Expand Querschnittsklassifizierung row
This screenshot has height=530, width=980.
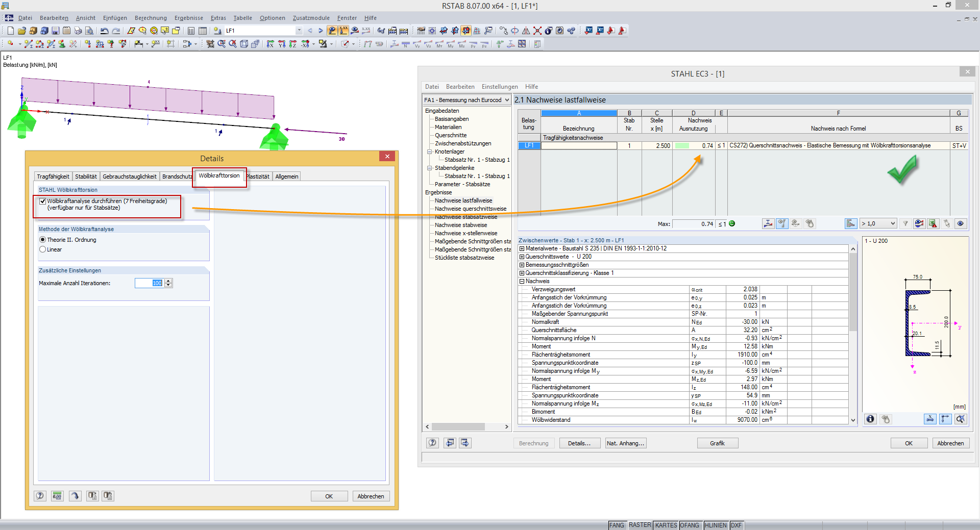pyautogui.click(x=522, y=273)
